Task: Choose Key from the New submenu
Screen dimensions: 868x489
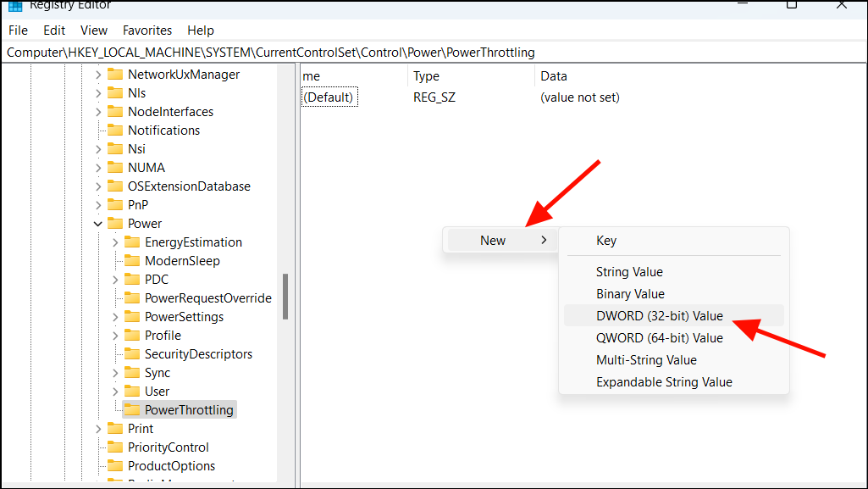Action: [x=674, y=241]
